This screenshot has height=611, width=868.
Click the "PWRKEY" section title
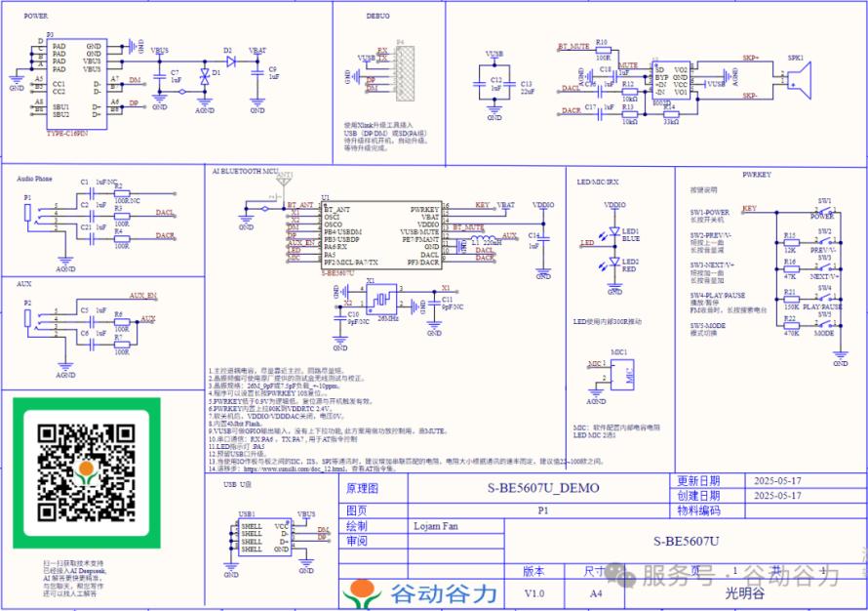pos(757,175)
